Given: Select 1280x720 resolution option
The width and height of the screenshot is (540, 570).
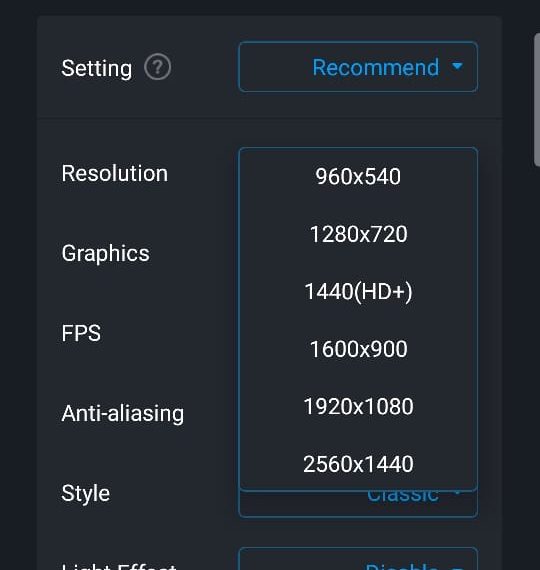Looking at the screenshot, I should tap(358, 234).
